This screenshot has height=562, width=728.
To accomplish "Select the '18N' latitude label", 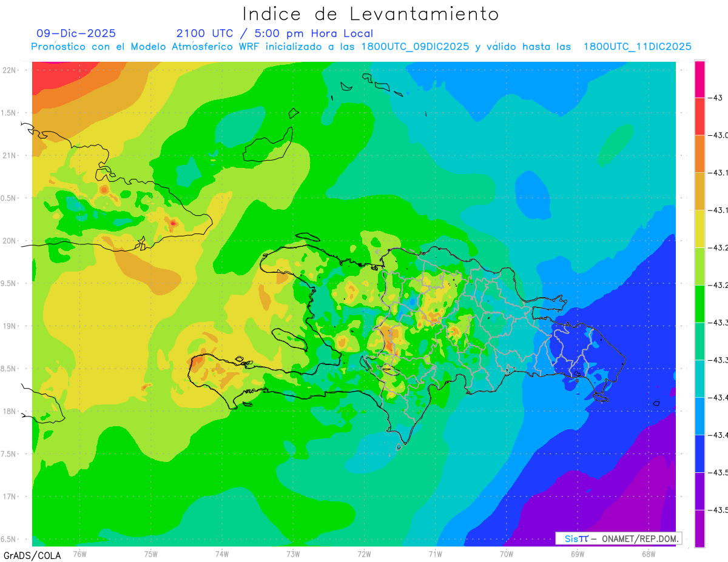I will 10,412.
